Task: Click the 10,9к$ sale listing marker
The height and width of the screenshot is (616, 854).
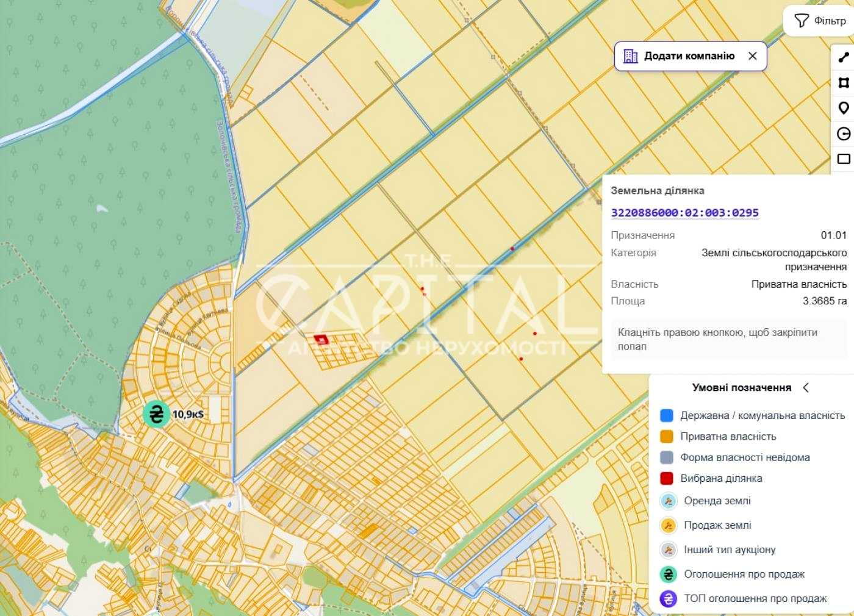Action: 156,414
